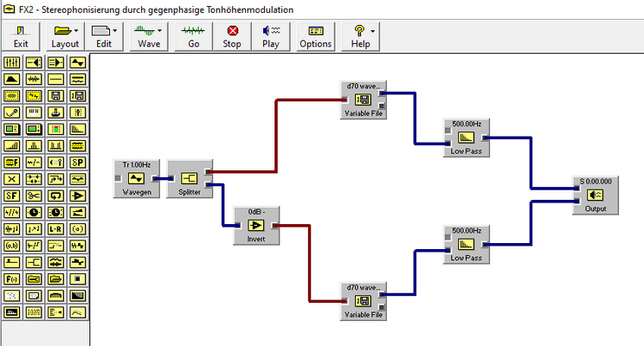Viewport: 644px width, 346px height.
Task: Pick the L-R icon in the palette
Action: [x=56, y=229]
